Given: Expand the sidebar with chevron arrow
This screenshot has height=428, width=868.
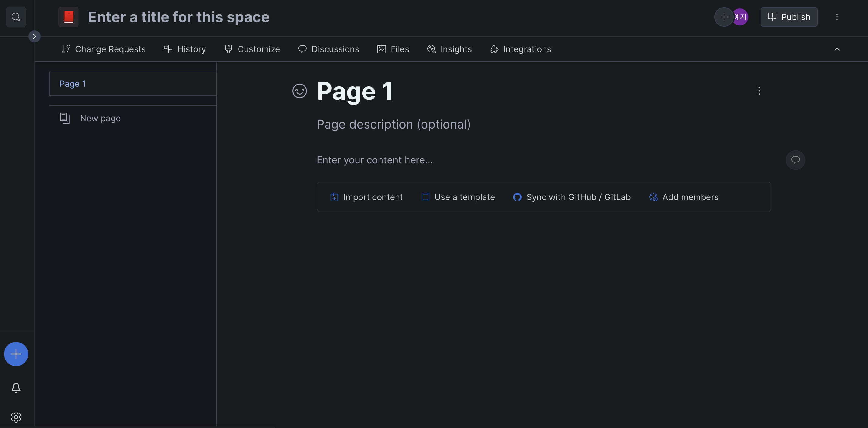Looking at the screenshot, I should point(34,36).
